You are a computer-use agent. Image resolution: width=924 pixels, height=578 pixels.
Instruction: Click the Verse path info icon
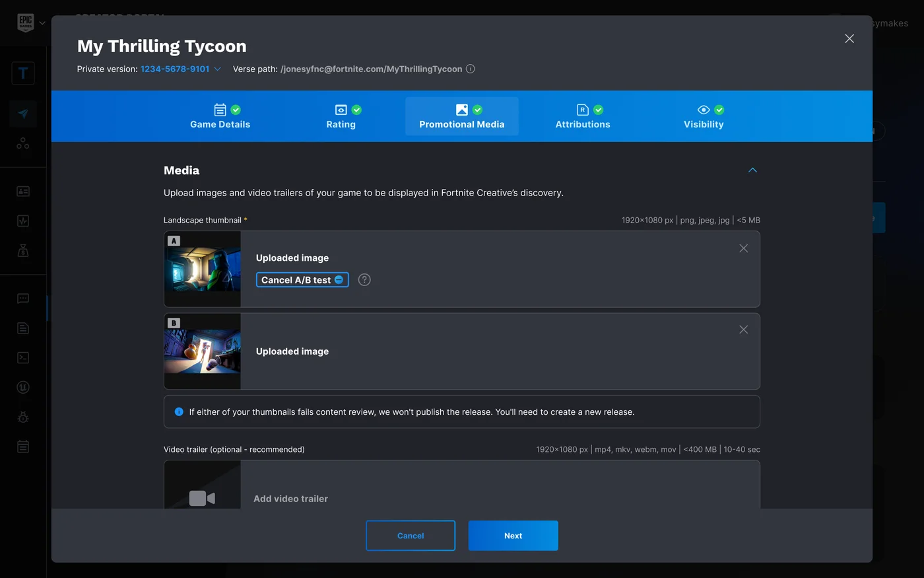(x=471, y=69)
